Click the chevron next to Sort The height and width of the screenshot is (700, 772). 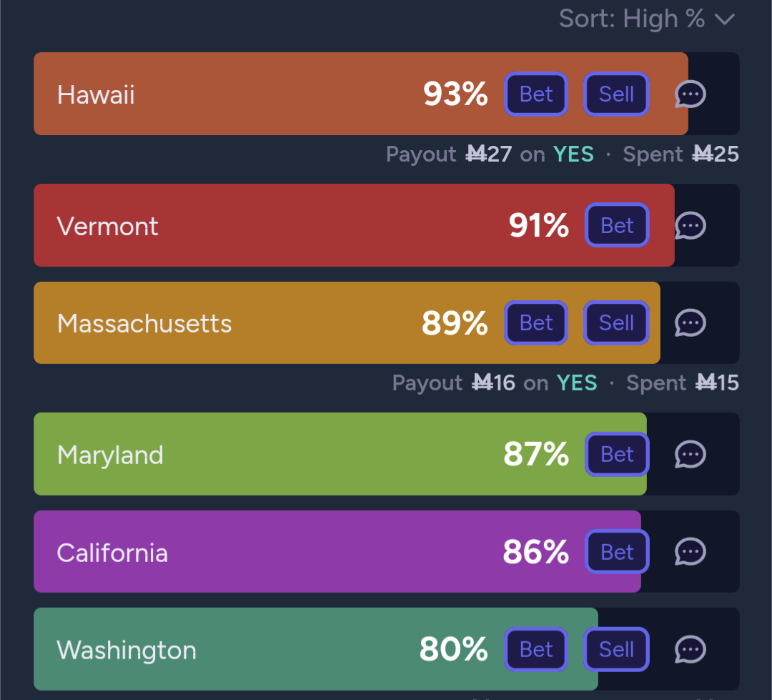(x=725, y=20)
